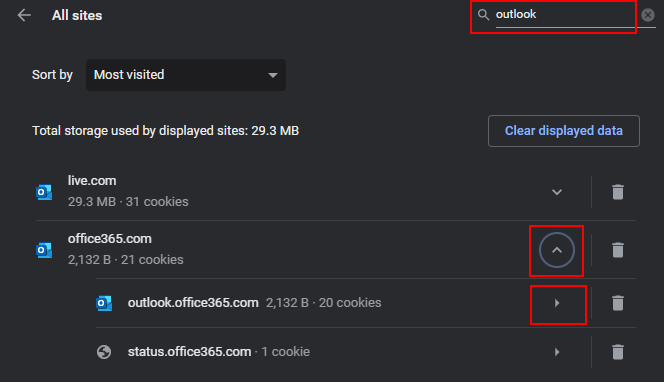Delete outlook.office365.com data via trash icon
This screenshot has height=382, width=664.
618,303
